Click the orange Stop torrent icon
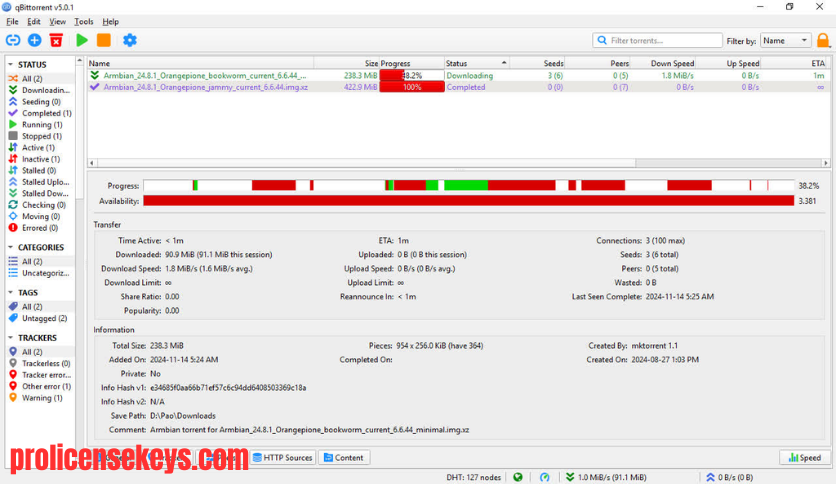 (x=103, y=40)
